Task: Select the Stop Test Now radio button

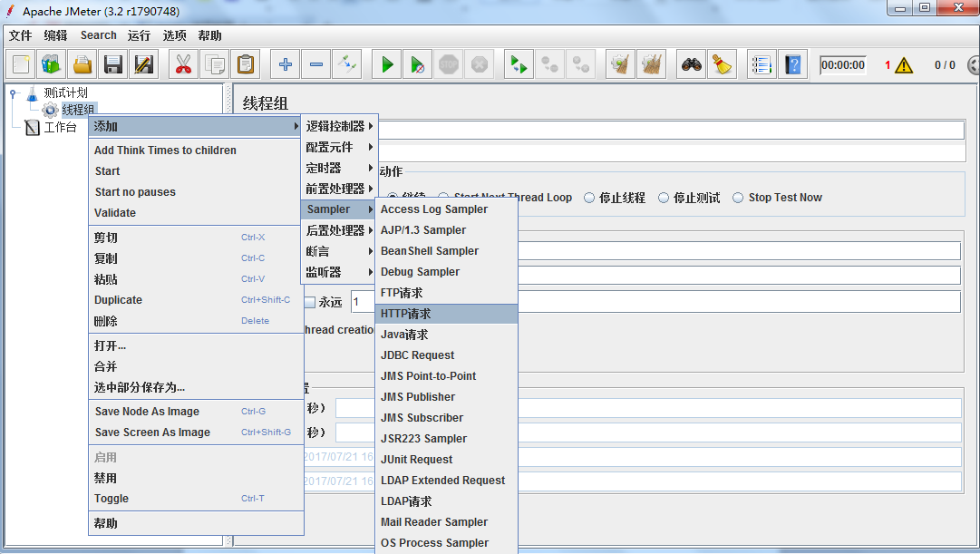Action: pyautogui.click(x=738, y=198)
